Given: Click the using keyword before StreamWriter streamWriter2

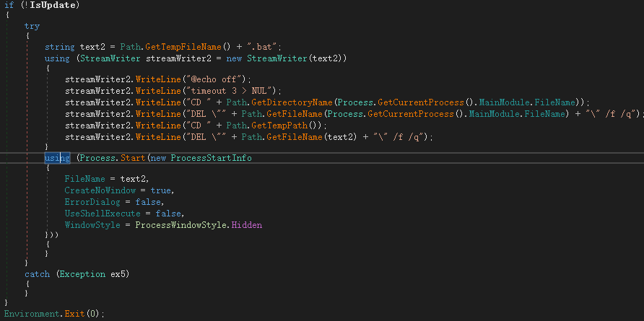Looking at the screenshot, I should (x=57, y=58).
